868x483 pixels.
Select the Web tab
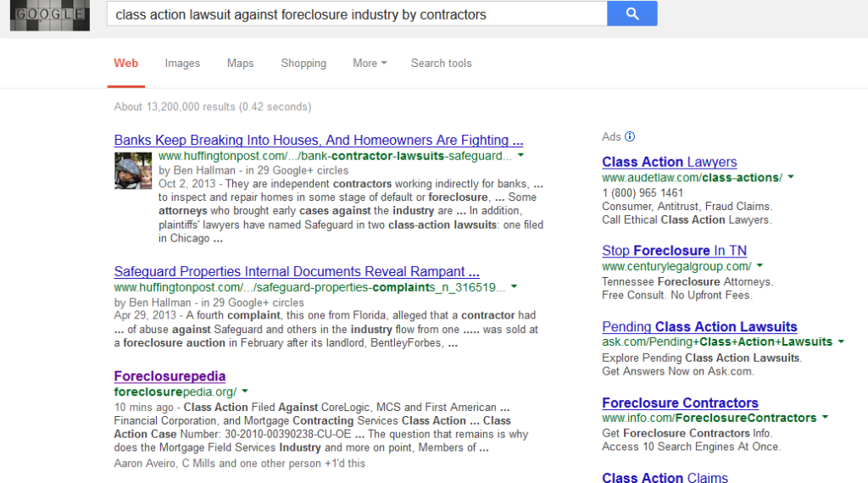126,63
